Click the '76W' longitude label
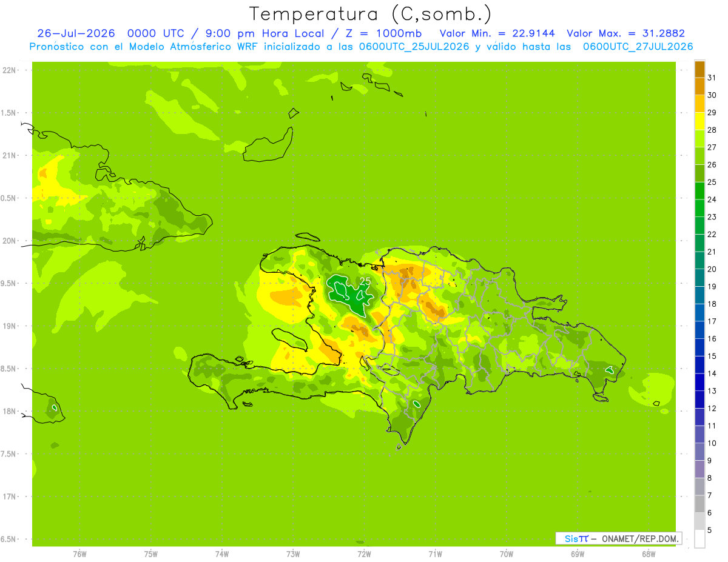Viewport: 728px width, 562px height. click(79, 554)
